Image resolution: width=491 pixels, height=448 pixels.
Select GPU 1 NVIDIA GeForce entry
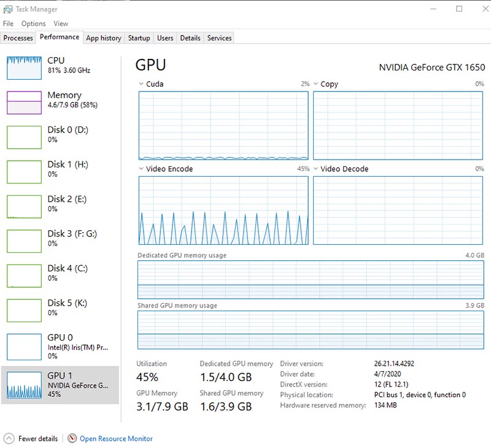click(60, 385)
